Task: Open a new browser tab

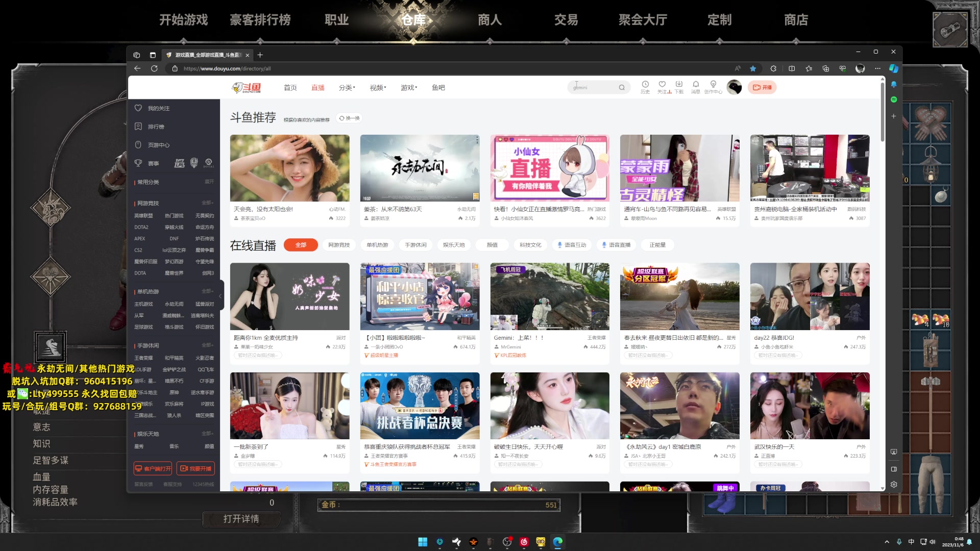Action: click(260, 55)
